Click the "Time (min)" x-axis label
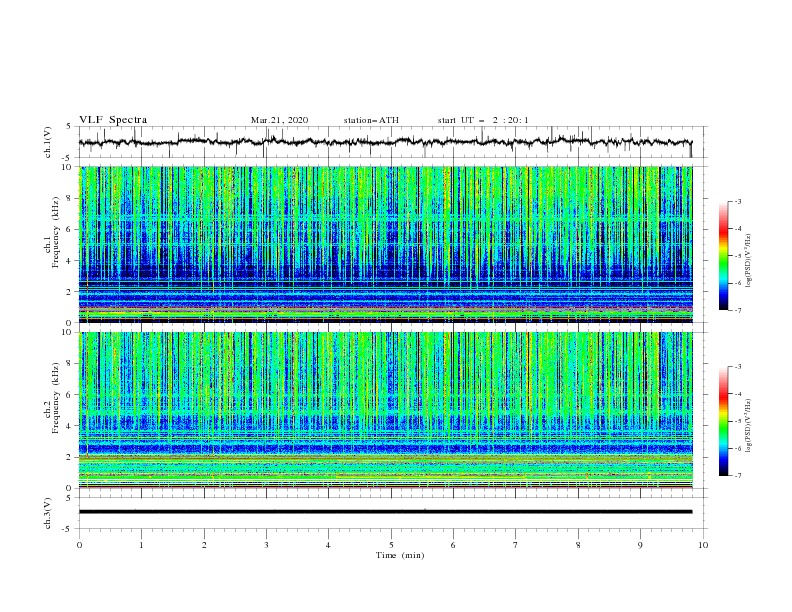 pyautogui.click(x=400, y=555)
